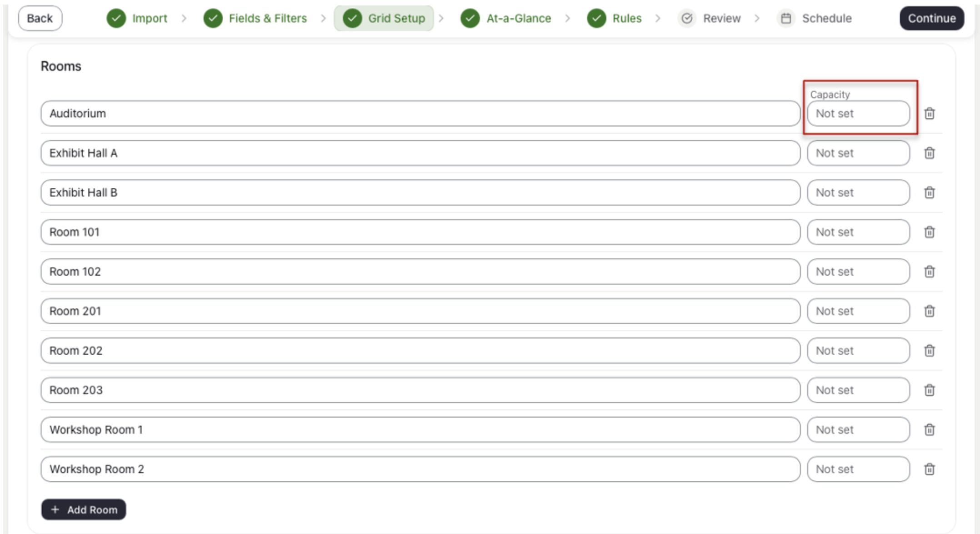Set capacity for Workshop Room 2
This screenshot has width=980, height=534.
click(x=859, y=469)
